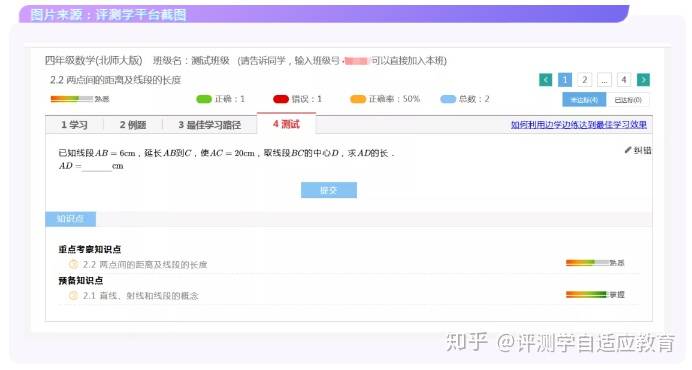
Task: Open page 2 in pagination
Action: pyautogui.click(x=584, y=80)
